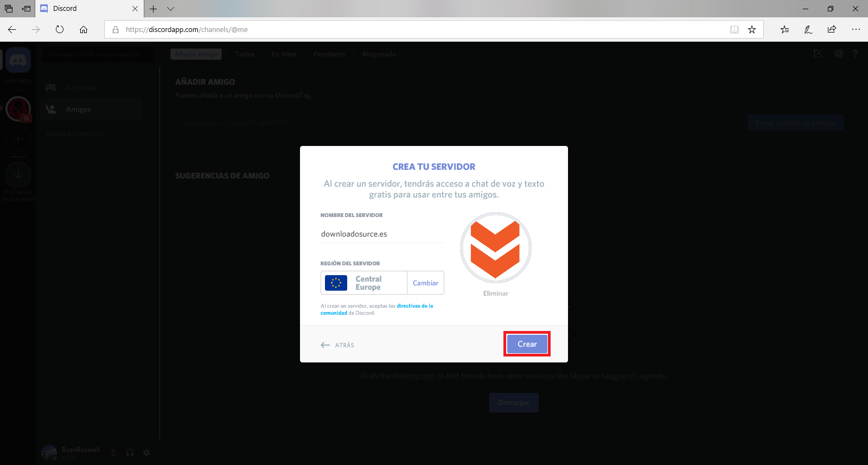This screenshot has height=465, width=868.
Task: Click the new group DM icon
Action: tap(818, 54)
